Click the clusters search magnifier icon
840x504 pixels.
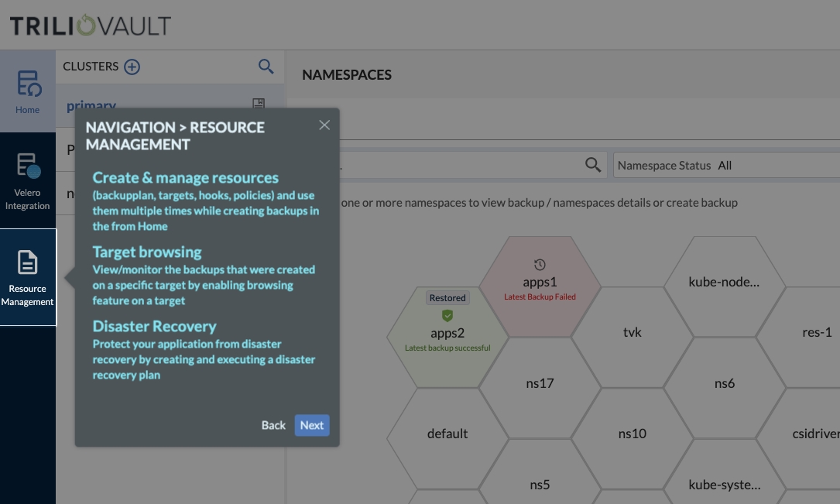tap(266, 67)
